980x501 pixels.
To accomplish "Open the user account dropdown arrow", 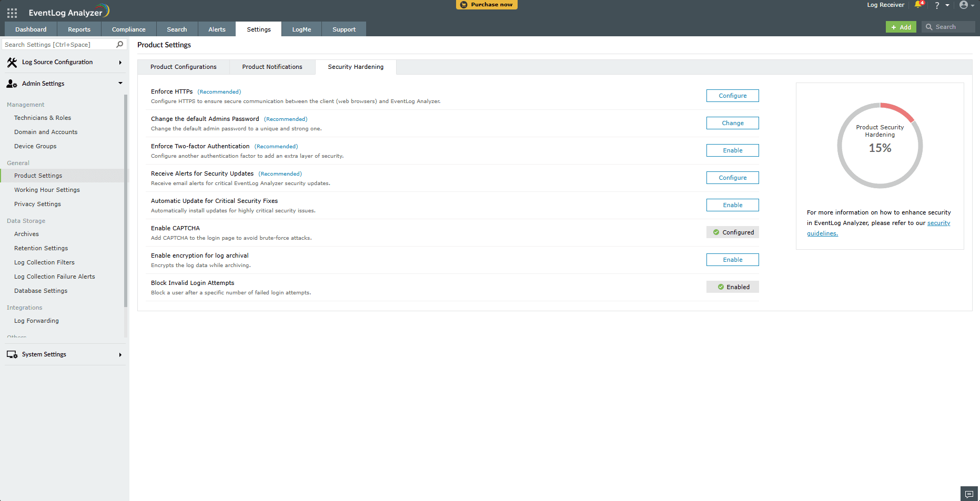I will pyautogui.click(x=973, y=5).
